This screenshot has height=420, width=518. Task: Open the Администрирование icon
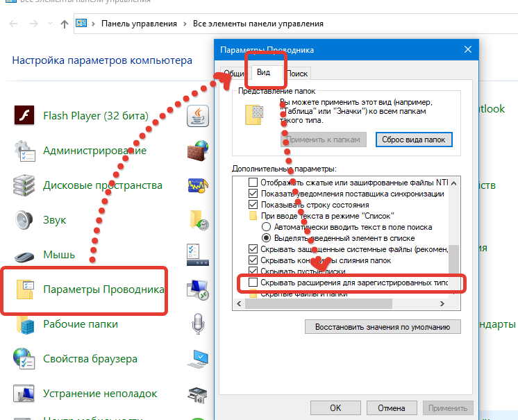[x=24, y=151]
